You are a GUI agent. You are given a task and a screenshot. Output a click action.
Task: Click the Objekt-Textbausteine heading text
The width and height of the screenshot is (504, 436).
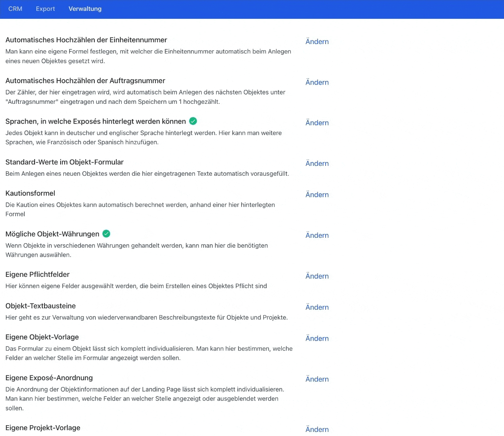40,306
